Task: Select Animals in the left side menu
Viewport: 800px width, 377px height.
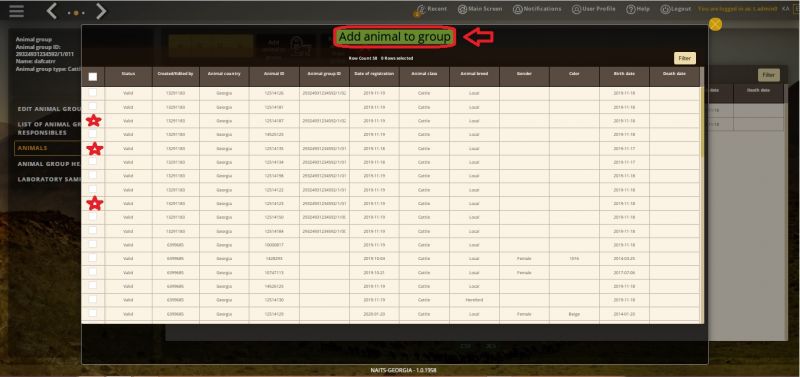Action: click(x=48, y=148)
